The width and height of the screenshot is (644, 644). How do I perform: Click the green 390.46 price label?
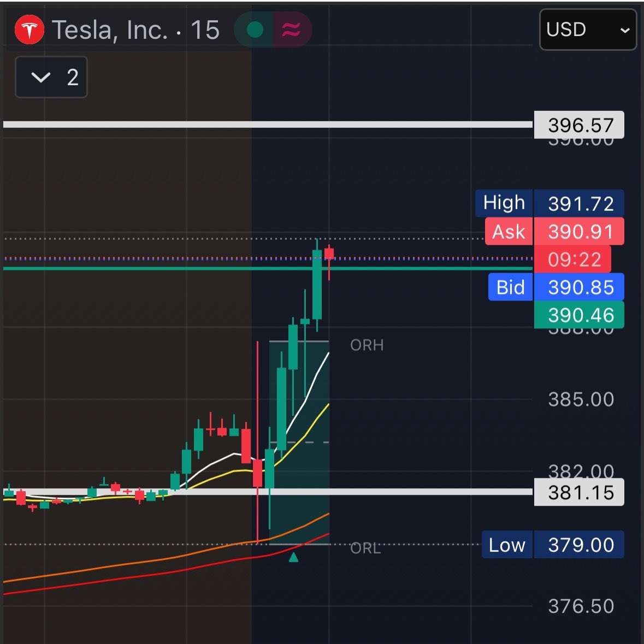578,315
